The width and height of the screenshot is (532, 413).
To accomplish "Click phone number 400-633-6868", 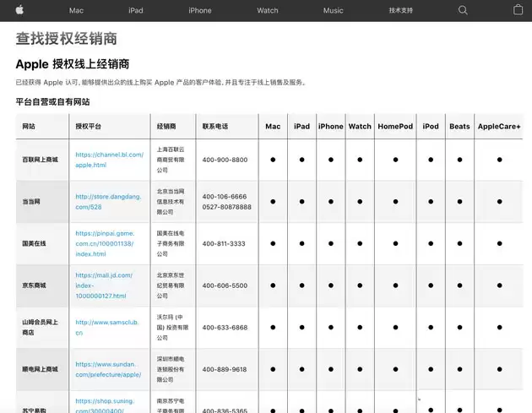I will (225, 328).
